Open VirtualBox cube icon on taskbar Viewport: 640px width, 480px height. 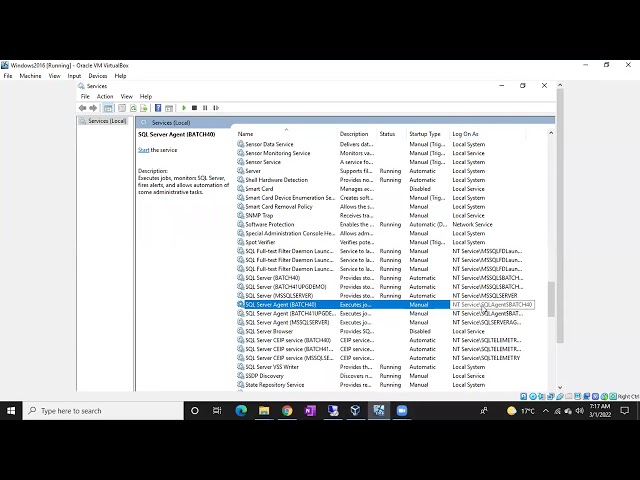(356, 411)
